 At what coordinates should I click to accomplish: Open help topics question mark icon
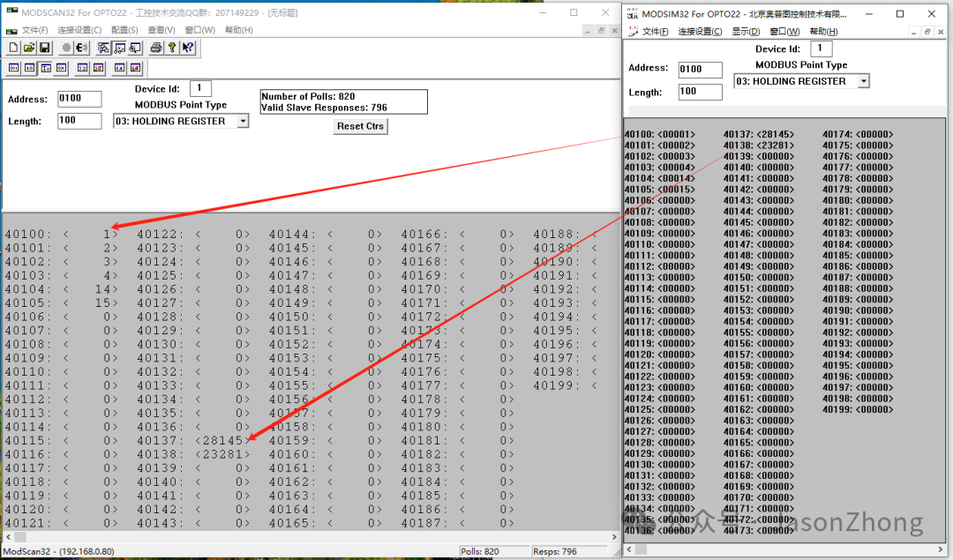coord(172,48)
